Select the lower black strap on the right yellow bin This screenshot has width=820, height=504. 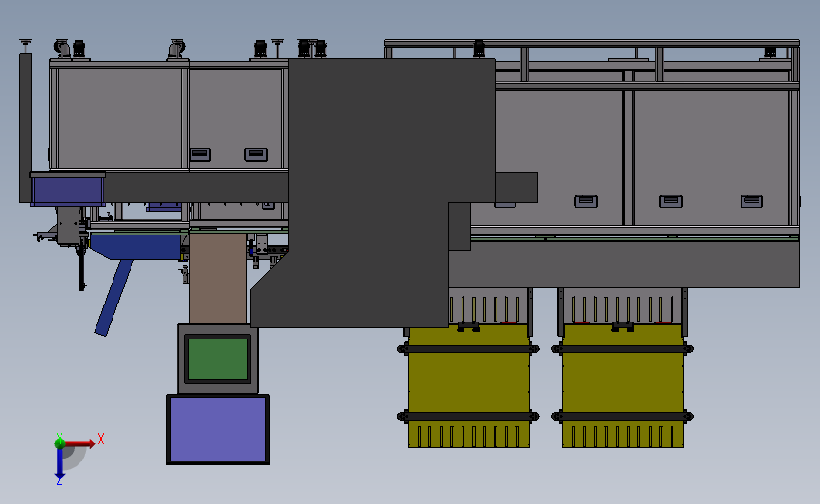pos(622,417)
